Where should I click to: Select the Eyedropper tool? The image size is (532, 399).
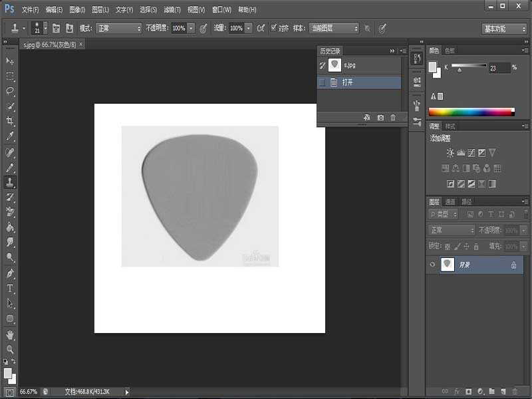pos(10,136)
